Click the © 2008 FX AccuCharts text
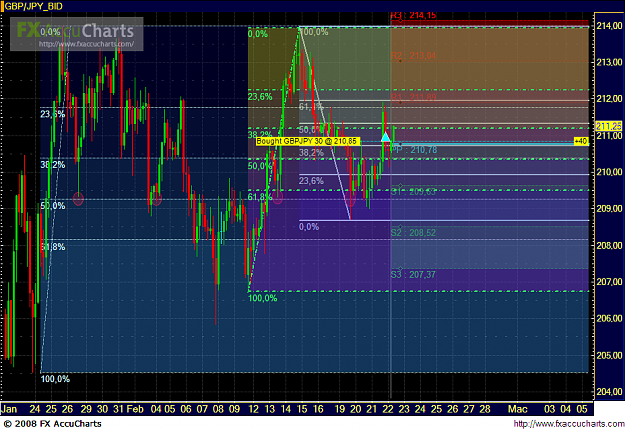 (x=52, y=424)
